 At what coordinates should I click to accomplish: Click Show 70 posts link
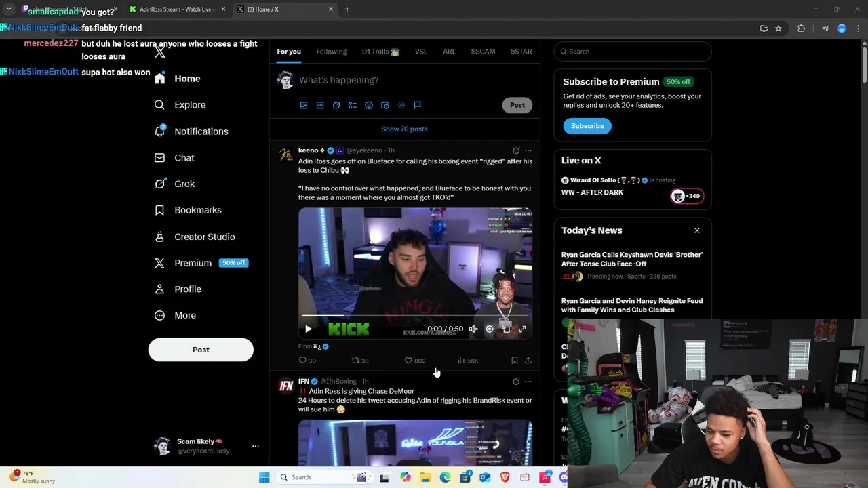coord(404,129)
